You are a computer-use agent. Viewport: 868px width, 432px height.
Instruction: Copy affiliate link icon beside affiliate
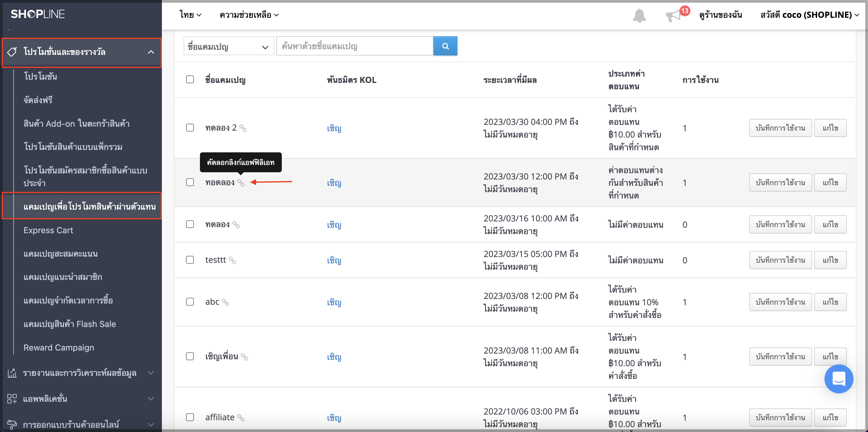pyautogui.click(x=241, y=418)
